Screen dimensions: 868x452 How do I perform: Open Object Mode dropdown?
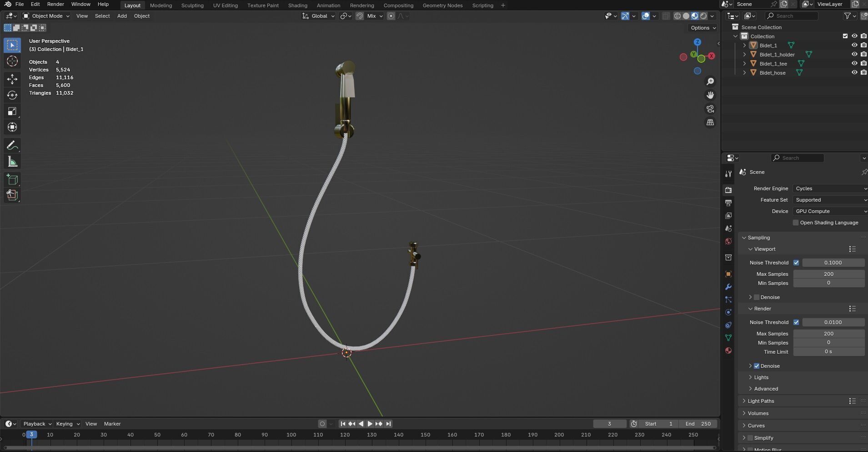(x=46, y=16)
